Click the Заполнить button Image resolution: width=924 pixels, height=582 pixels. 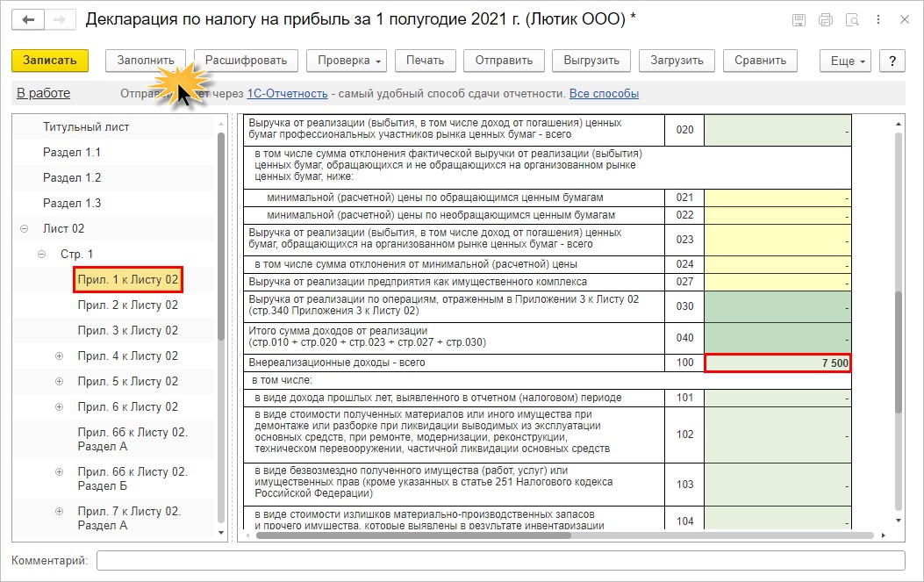pyautogui.click(x=146, y=61)
